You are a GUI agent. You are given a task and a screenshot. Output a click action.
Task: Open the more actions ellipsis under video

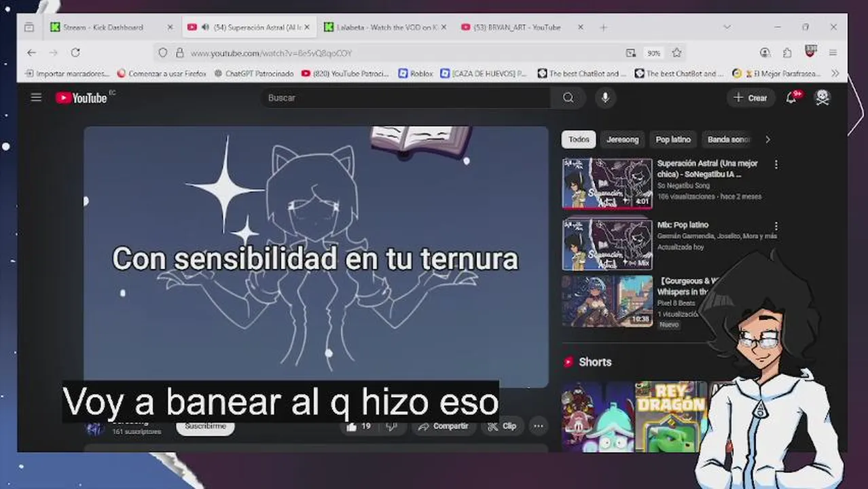point(538,426)
